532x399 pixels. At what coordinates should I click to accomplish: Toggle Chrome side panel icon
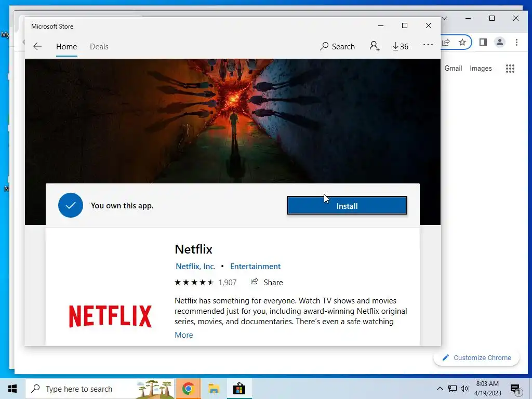pyautogui.click(x=483, y=42)
